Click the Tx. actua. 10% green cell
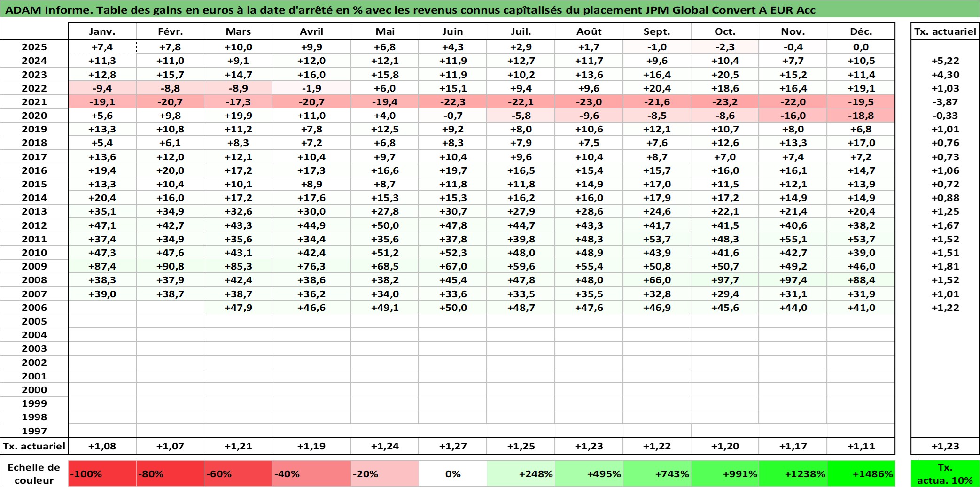Viewport: 980px width, 487px height. click(945, 474)
